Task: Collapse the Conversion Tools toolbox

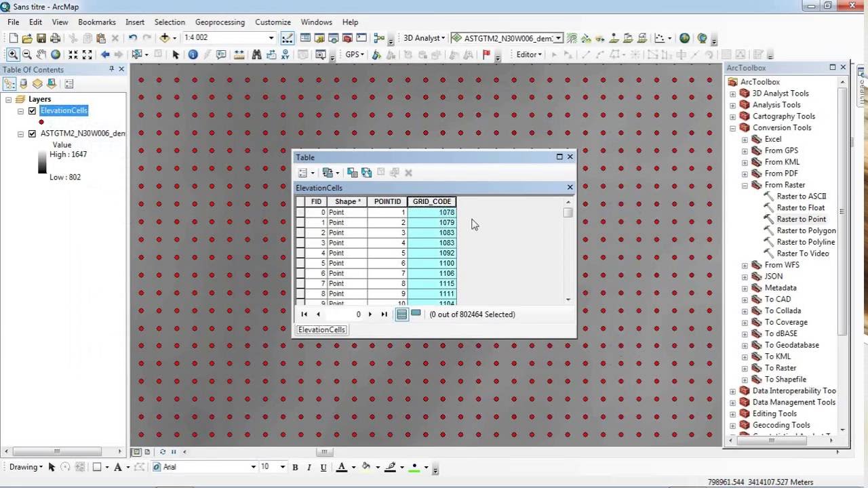Action: [732, 127]
